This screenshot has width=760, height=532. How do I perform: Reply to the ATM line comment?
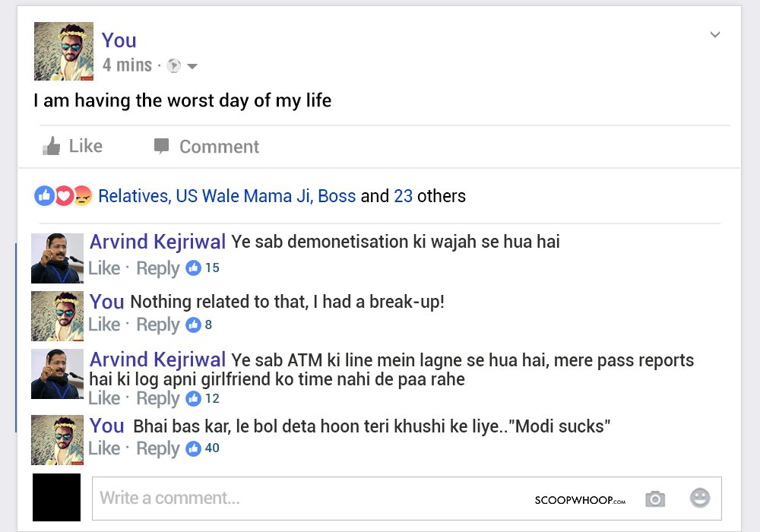tap(158, 398)
